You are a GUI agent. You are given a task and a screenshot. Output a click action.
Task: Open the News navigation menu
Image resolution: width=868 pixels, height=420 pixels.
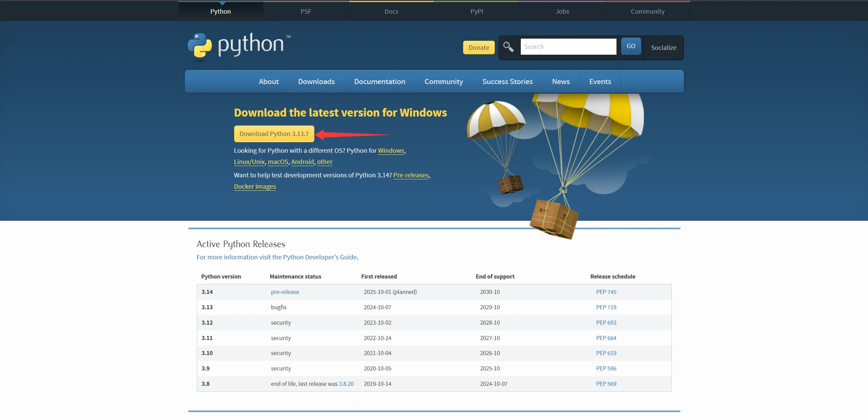(561, 81)
